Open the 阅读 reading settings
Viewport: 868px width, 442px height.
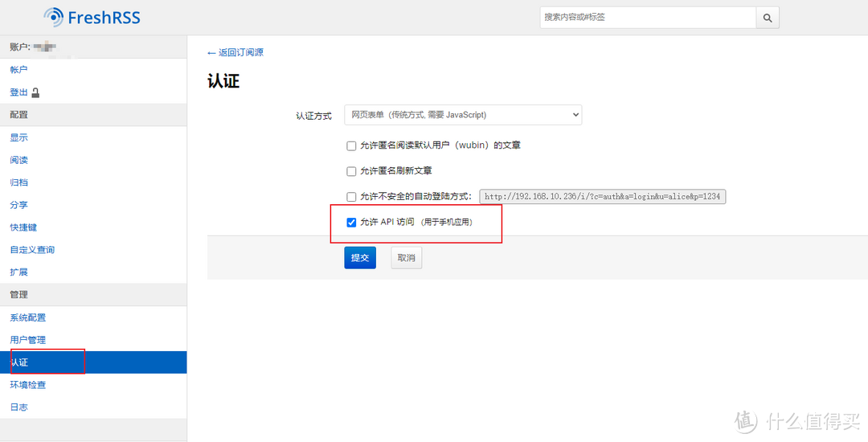click(18, 160)
